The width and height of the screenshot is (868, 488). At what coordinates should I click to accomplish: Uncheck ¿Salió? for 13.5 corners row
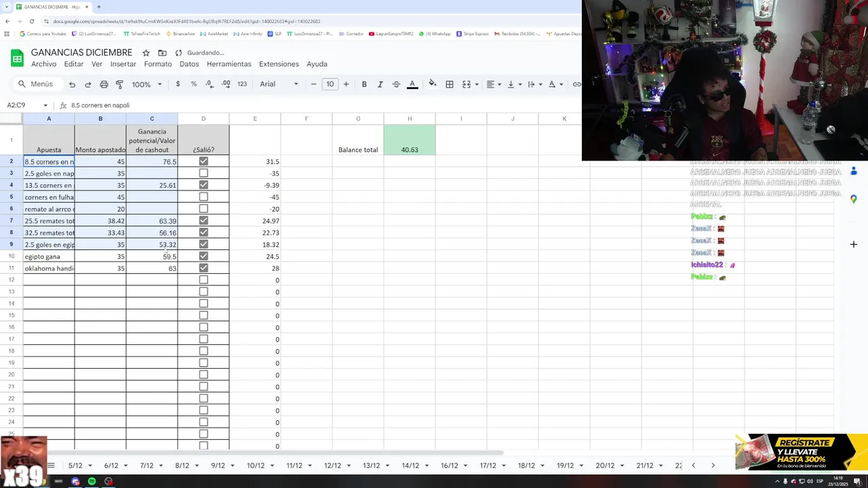[203, 185]
